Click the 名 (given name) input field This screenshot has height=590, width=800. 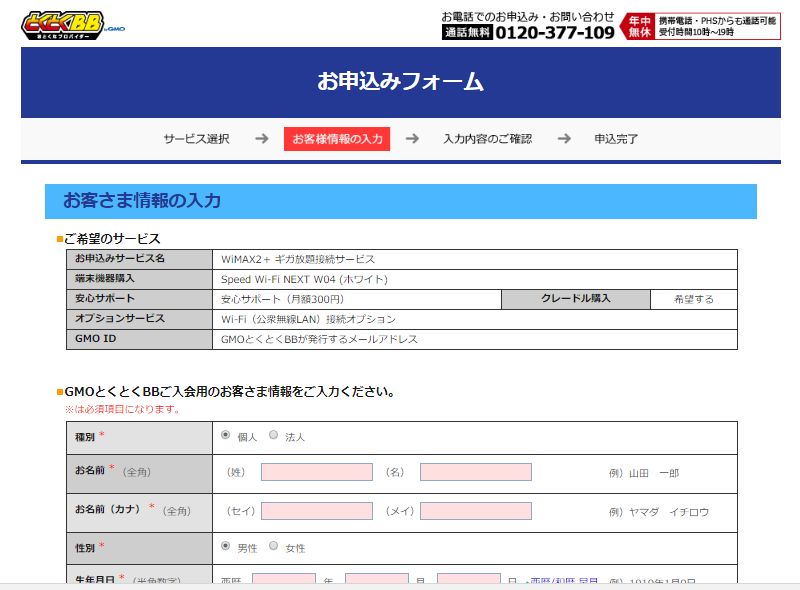476,472
